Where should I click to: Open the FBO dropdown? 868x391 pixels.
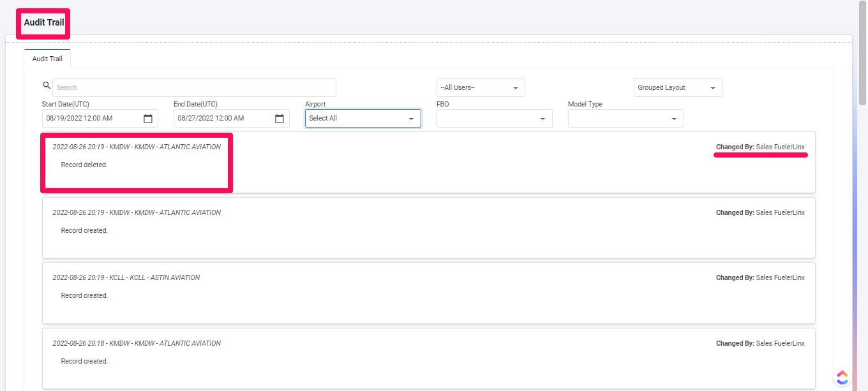coord(494,119)
